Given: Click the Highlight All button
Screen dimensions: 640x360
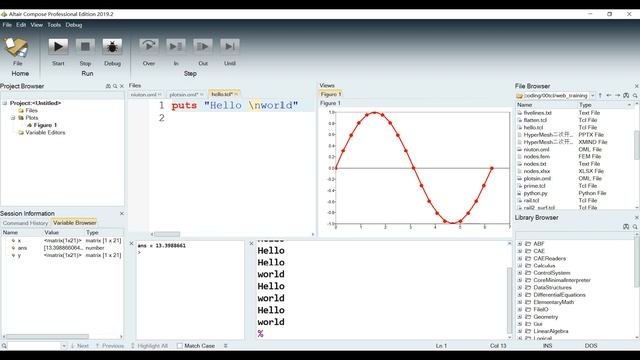Looking at the screenshot, I should pyautogui.click(x=149, y=346).
